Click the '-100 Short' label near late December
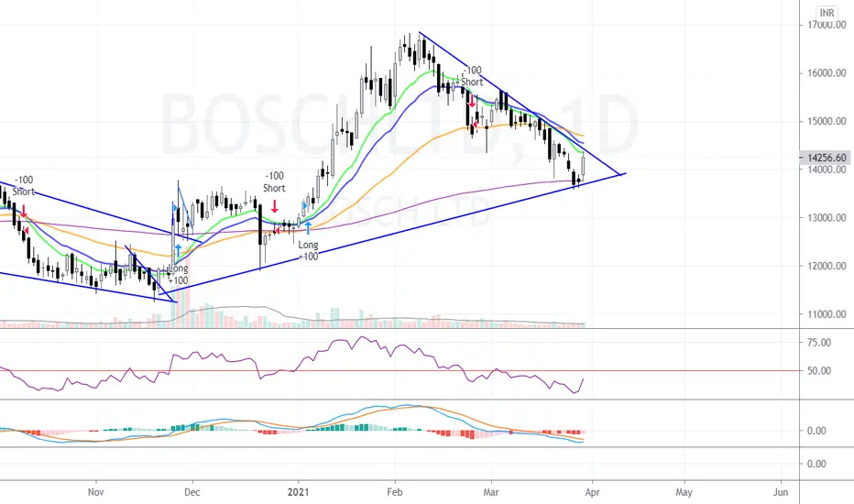 coord(275,182)
